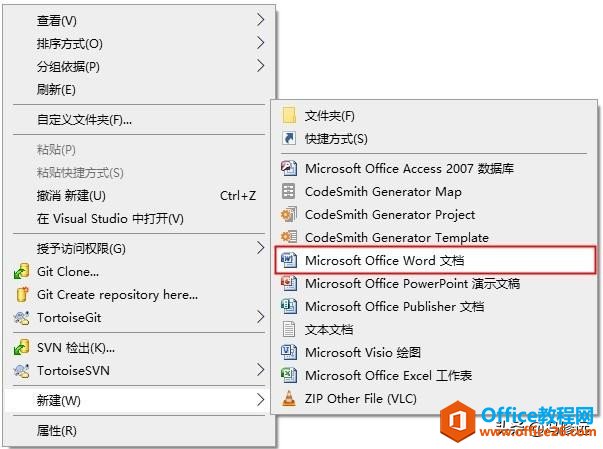Expand the 排序方式(O) submenu arrow
Screen dimensions: 603x449
pos(261,43)
